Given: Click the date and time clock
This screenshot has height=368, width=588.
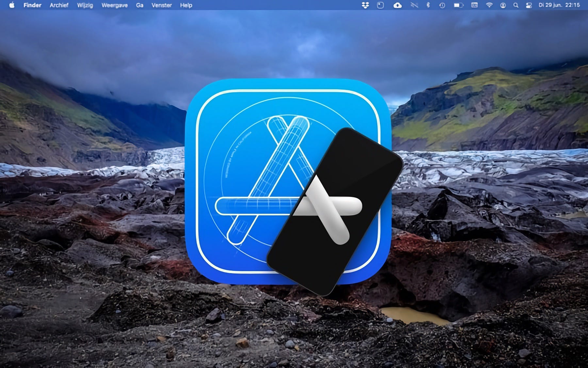Looking at the screenshot, I should [559, 5].
